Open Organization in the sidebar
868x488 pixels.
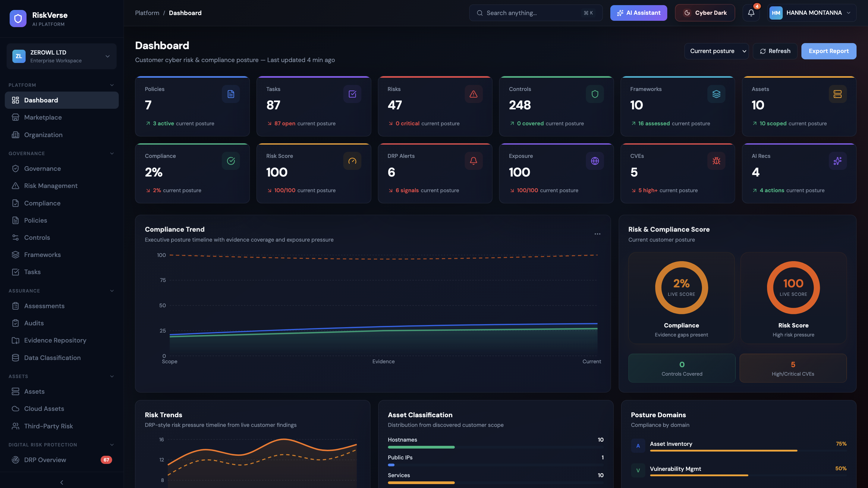tap(62, 135)
